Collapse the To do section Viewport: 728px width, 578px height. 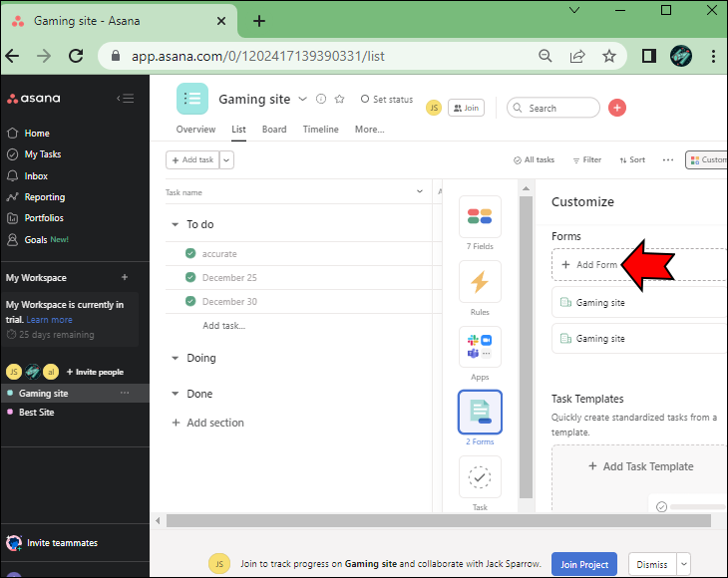[x=176, y=224]
